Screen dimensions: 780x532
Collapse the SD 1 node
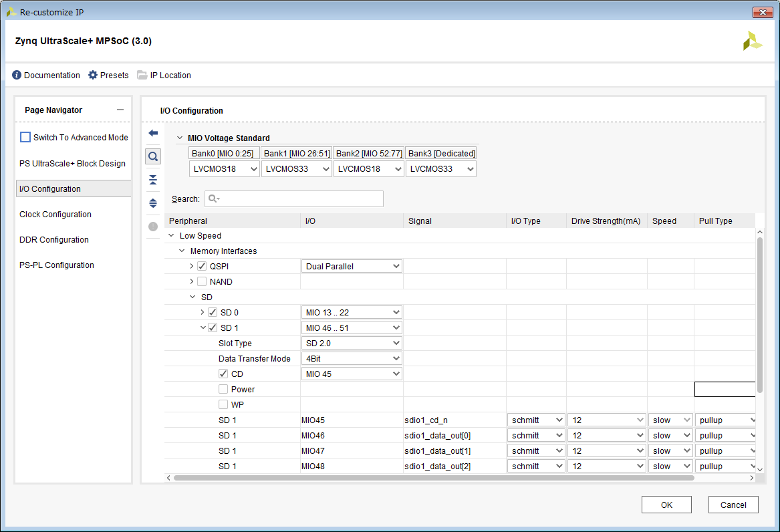coord(203,328)
